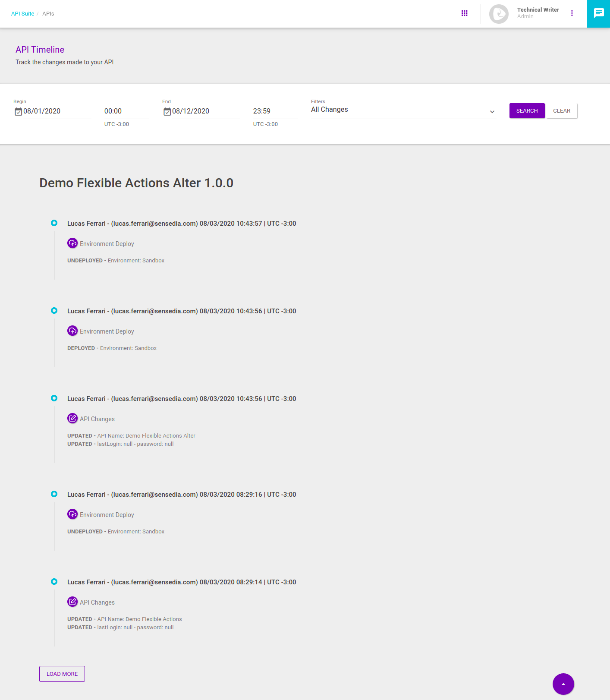This screenshot has height=700, width=610.
Task: Click the user profile avatar
Action: [499, 14]
